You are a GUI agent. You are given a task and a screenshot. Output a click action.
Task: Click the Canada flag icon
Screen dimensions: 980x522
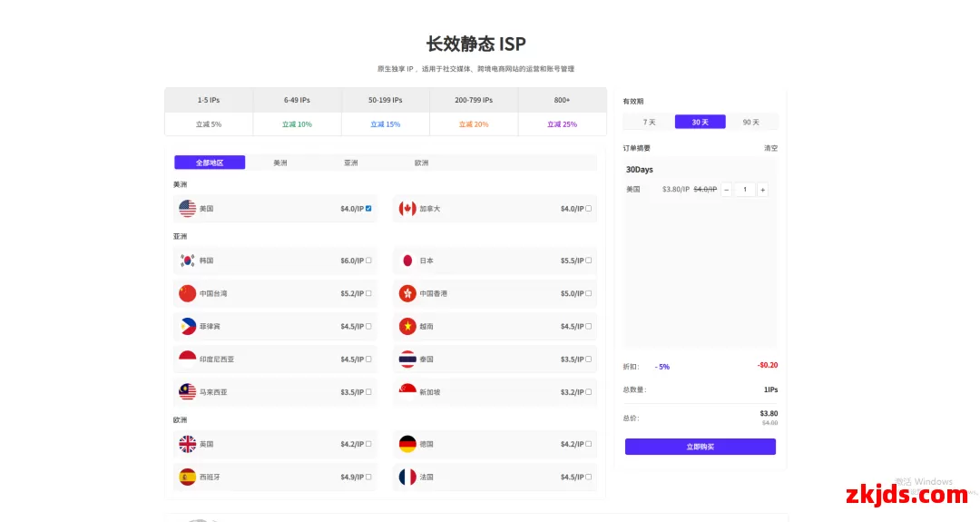click(407, 208)
